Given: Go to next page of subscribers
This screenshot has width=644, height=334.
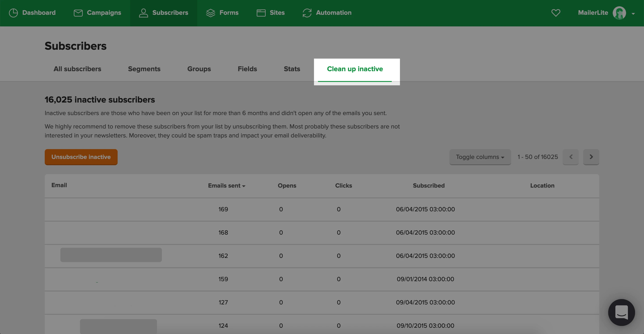Looking at the screenshot, I should [x=591, y=157].
